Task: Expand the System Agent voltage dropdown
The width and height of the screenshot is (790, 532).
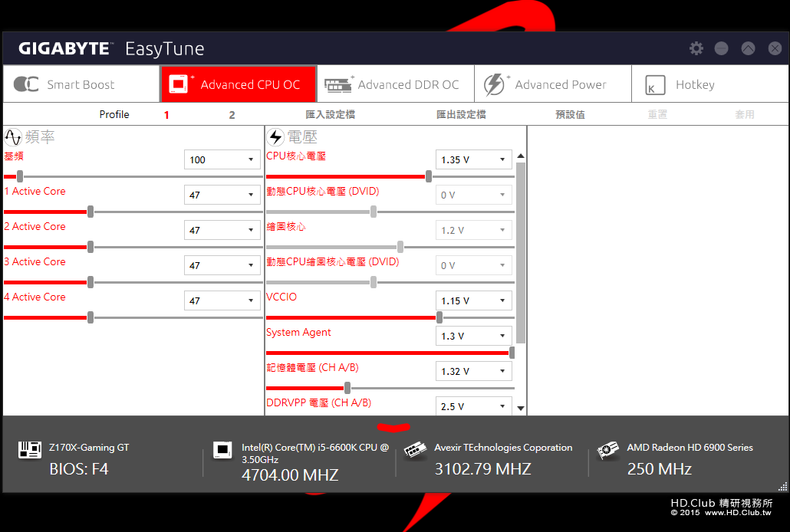Action: click(x=473, y=336)
